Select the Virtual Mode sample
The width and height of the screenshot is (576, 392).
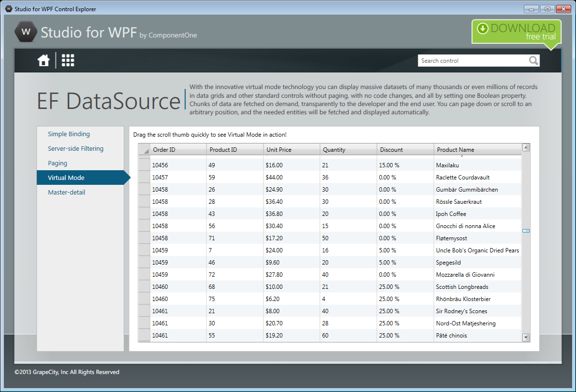point(80,178)
